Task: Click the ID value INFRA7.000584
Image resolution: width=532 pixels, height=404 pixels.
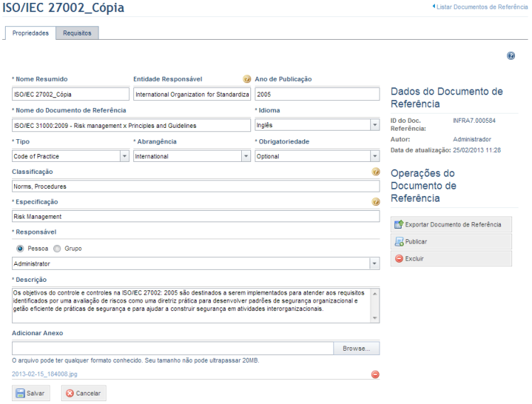Action: click(474, 121)
